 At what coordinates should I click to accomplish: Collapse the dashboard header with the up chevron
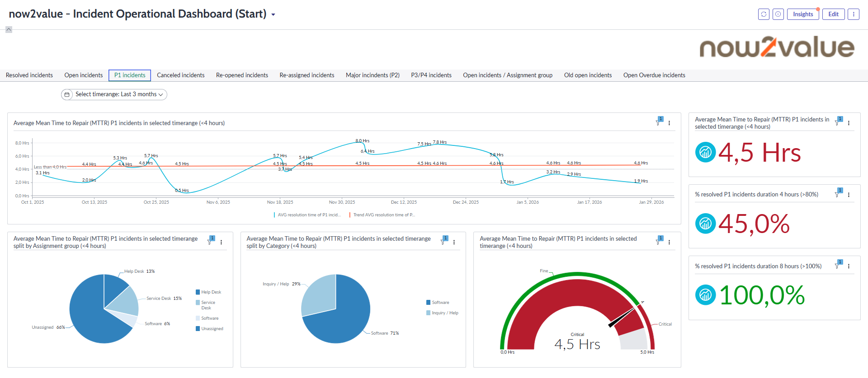click(x=9, y=29)
